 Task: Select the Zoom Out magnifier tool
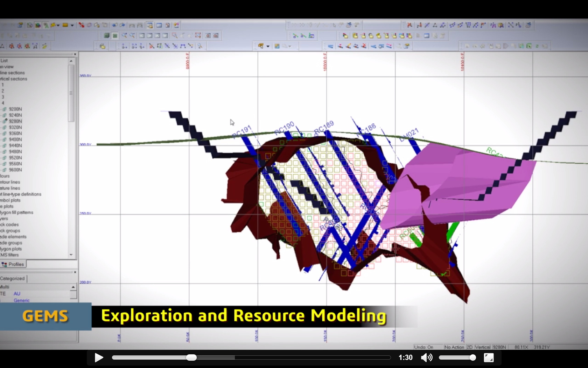(x=132, y=35)
